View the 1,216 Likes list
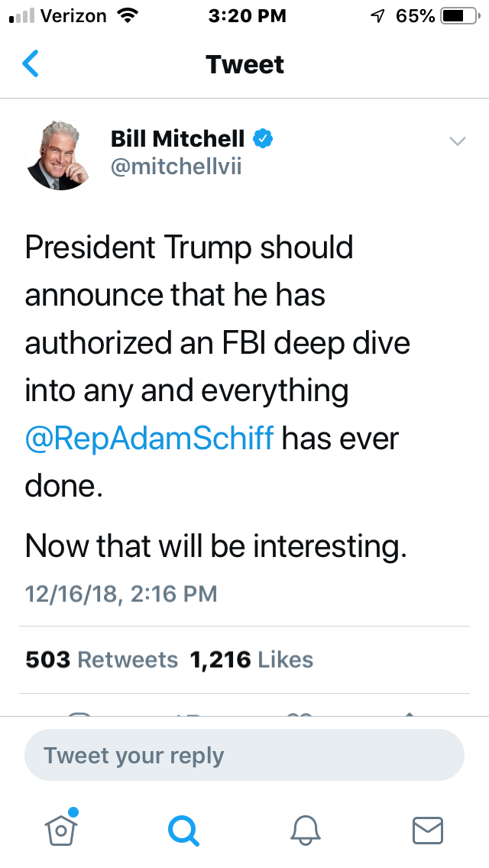 coord(251,659)
